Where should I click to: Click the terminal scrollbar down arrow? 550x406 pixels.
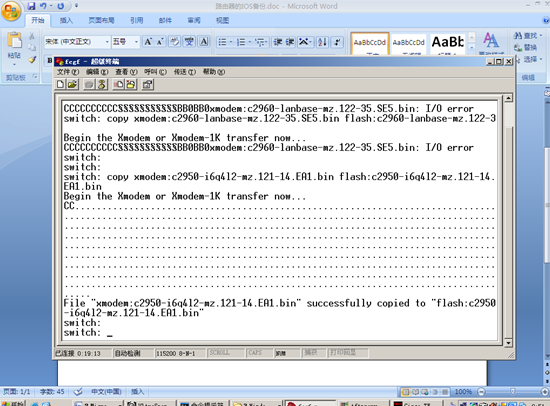click(x=508, y=342)
